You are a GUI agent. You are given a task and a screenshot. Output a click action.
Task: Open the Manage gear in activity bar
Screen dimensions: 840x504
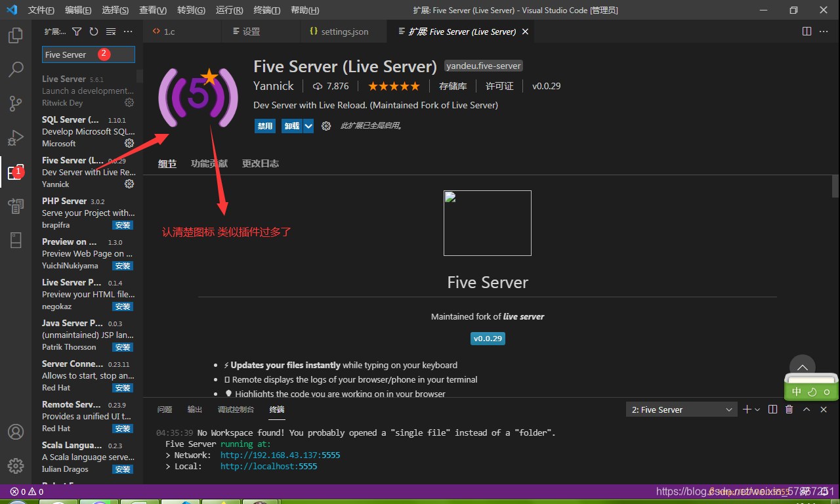(16, 466)
